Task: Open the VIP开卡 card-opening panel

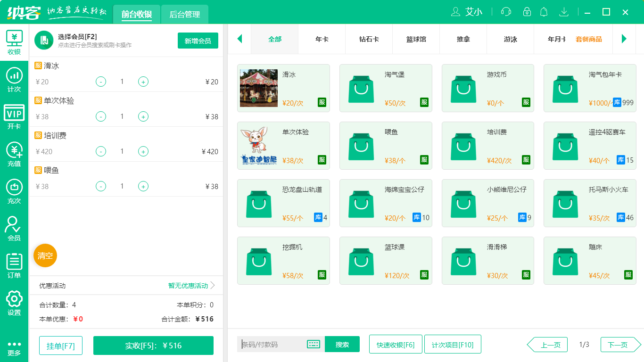Action: pos(14,117)
